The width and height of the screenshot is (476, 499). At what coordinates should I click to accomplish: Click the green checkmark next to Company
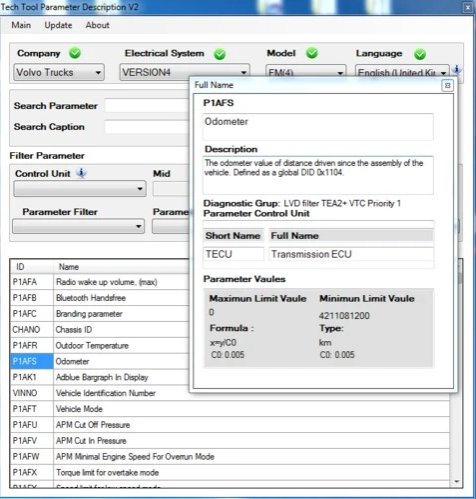coord(75,53)
